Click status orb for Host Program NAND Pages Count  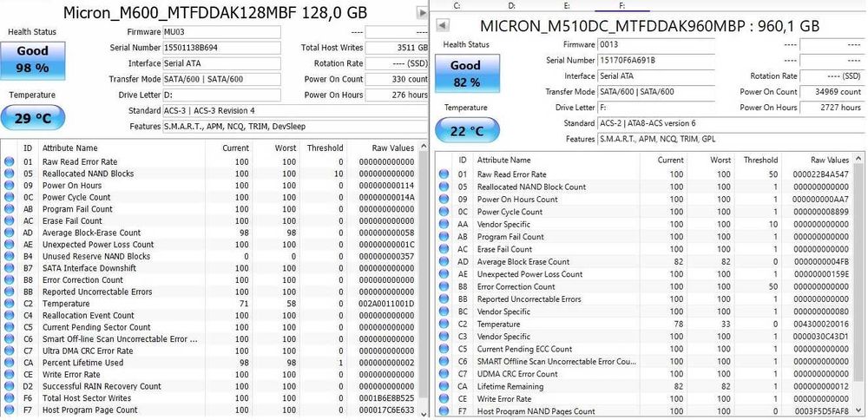[444, 411]
